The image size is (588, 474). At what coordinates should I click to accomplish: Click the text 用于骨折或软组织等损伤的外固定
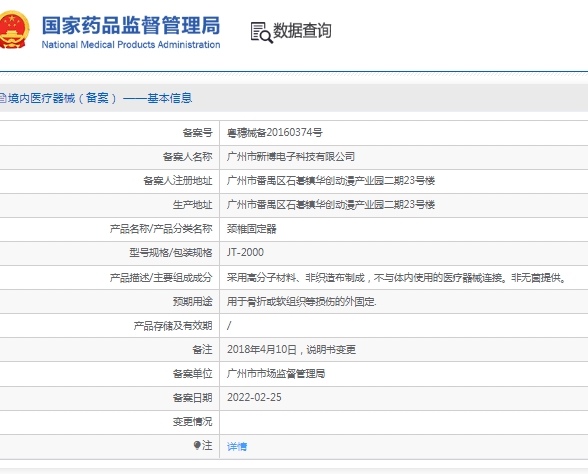tap(302, 302)
